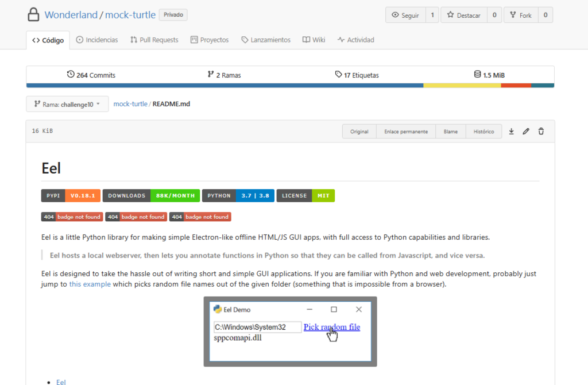Click the Privado visibility label
The image size is (588, 385).
(x=173, y=14)
